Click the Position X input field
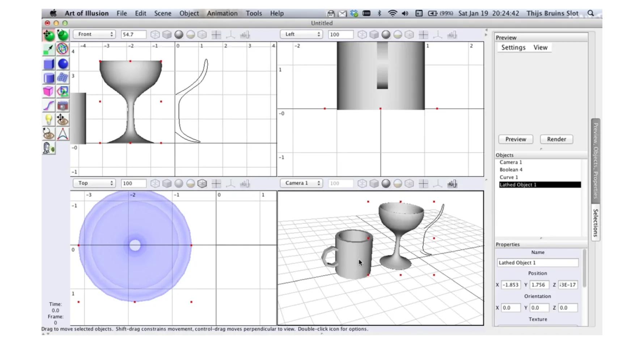 pos(510,285)
